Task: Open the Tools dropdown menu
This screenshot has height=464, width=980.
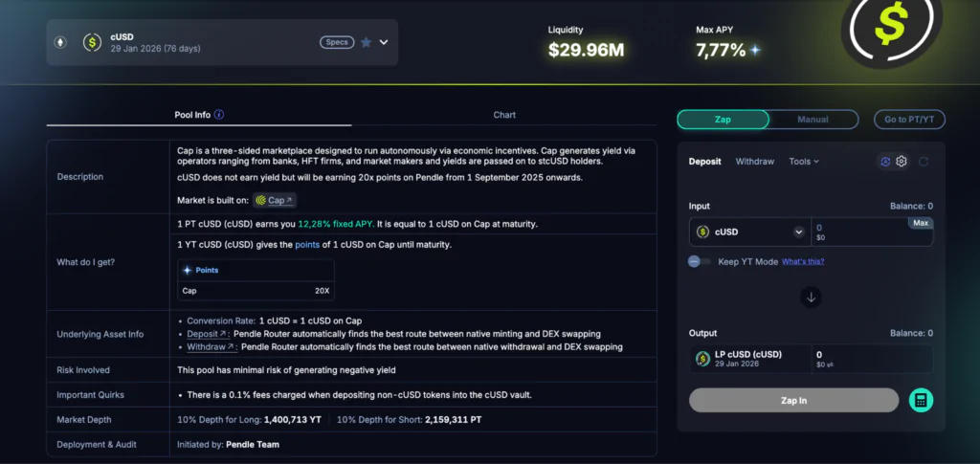Action: pos(803,162)
